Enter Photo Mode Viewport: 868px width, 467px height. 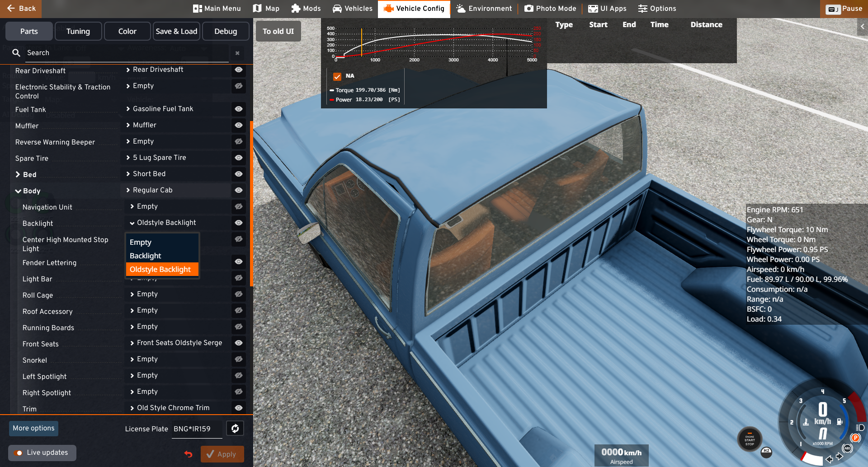coord(550,9)
